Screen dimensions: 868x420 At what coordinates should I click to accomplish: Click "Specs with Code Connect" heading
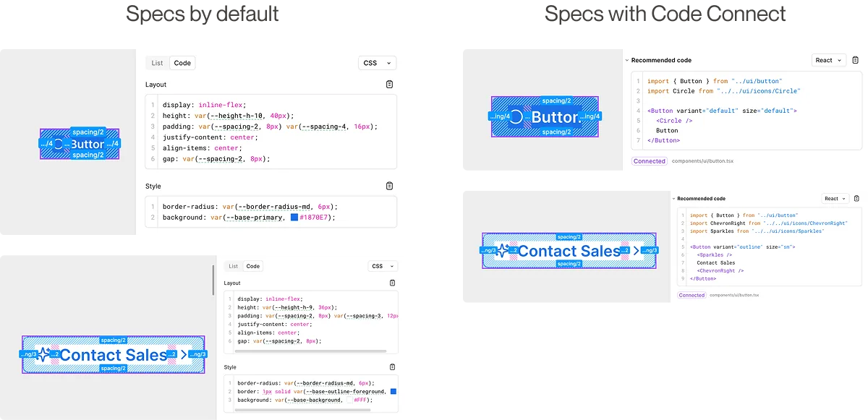pyautogui.click(x=665, y=14)
